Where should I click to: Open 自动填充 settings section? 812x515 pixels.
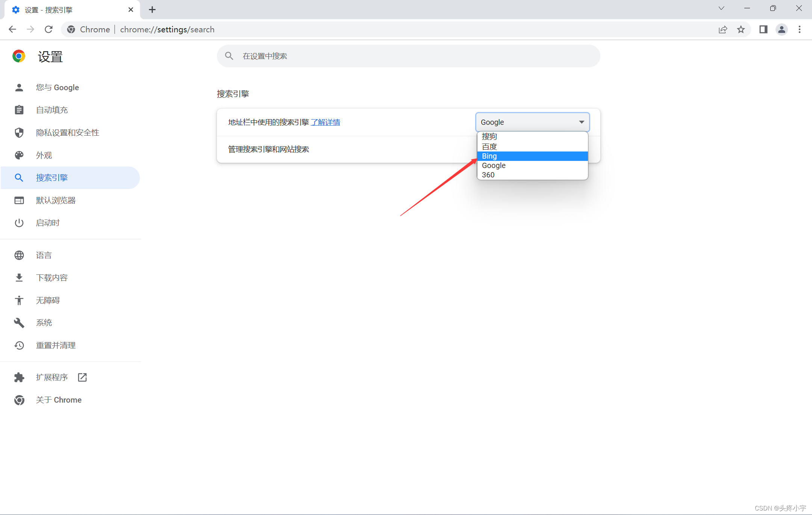[x=70, y=110]
